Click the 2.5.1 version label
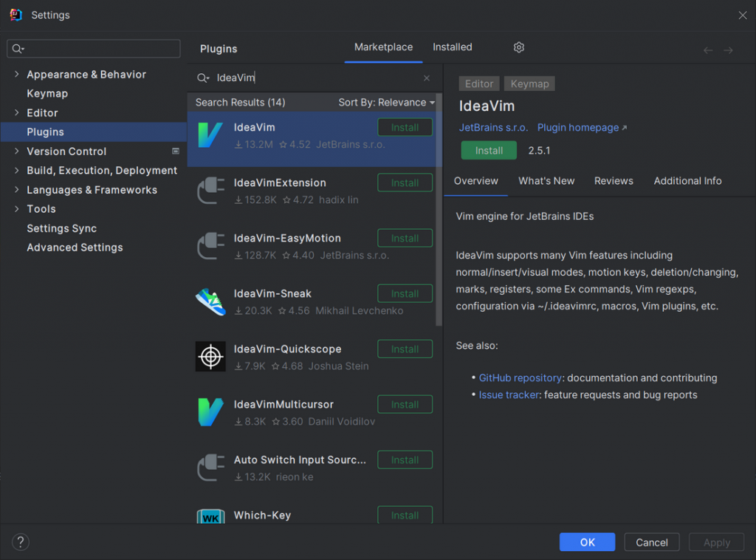Screen dimensions: 756x560 pyautogui.click(x=539, y=151)
